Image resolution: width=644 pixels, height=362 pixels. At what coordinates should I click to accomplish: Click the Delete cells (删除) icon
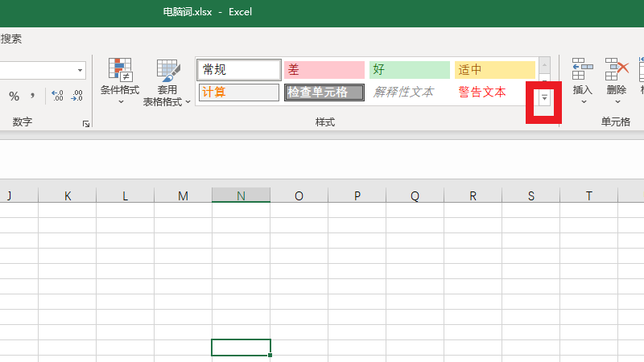click(617, 70)
